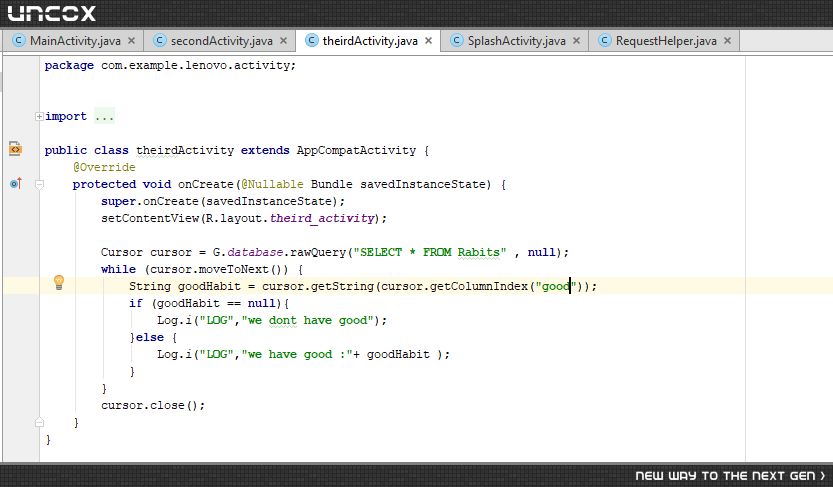833x487 pixels.
Task: Click the "SELECT * FROM Rabits" string
Action: (430, 252)
